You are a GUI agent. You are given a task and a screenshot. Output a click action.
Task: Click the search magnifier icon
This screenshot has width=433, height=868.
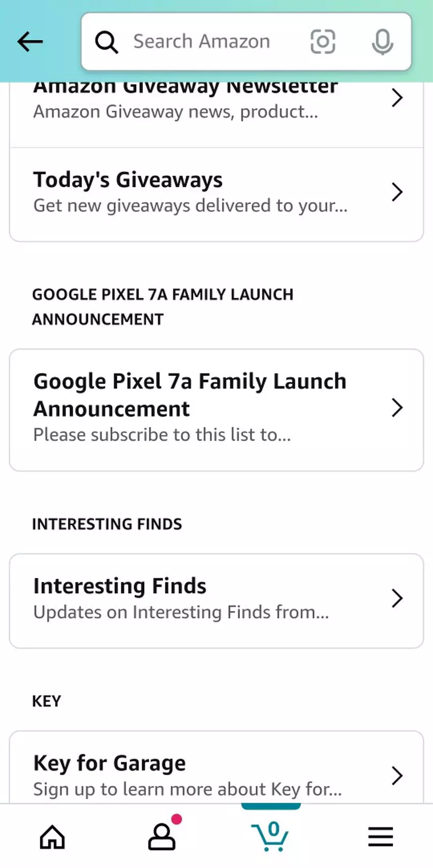point(106,42)
